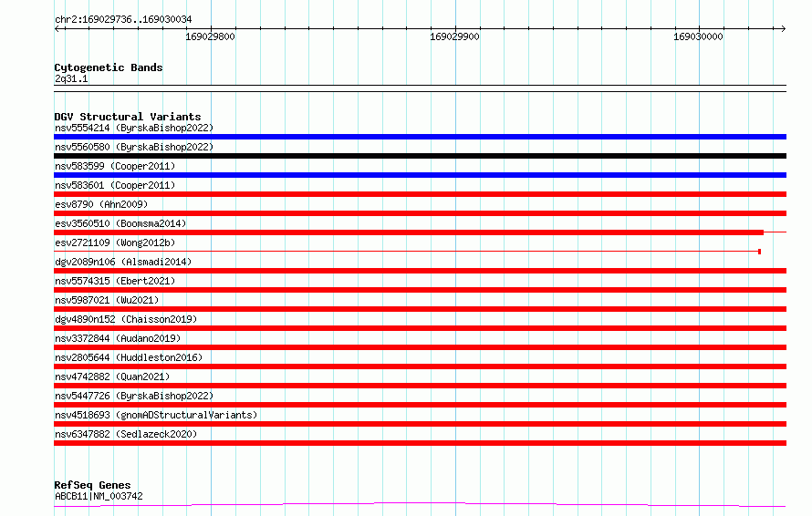Click the chr2:169029736..169030034 coordinate label
The image size is (812, 516).
click(x=123, y=19)
